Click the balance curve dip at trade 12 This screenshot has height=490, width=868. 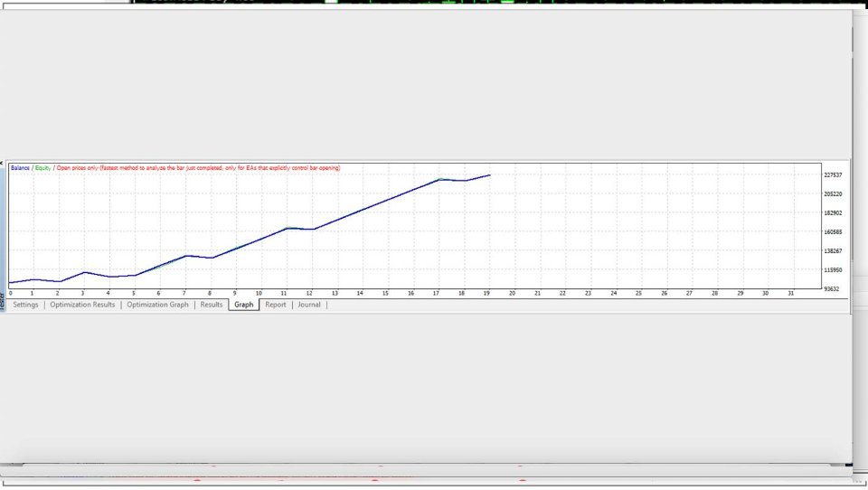pos(313,229)
